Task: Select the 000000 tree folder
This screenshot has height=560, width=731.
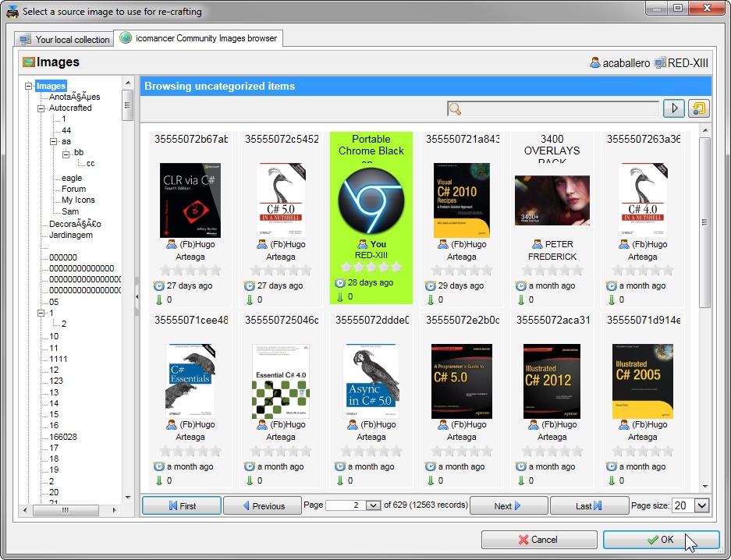Action: (x=63, y=257)
